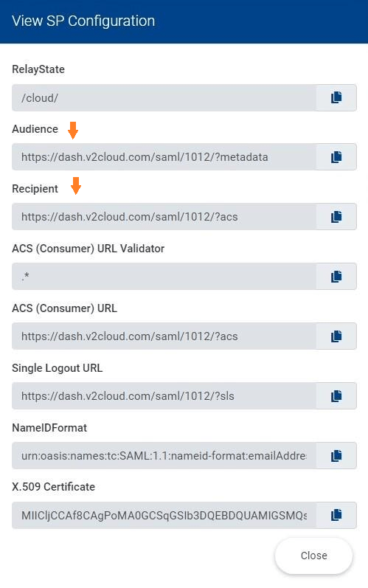Click the orange arrow beside Recipient
The width and height of the screenshot is (368, 588).
click(x=76, y=186)
